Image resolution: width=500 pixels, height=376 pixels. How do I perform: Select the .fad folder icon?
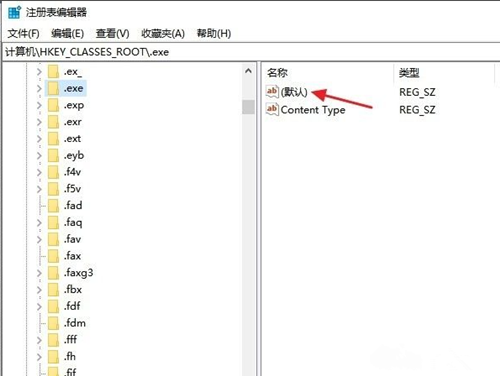(x=53, y=206)
